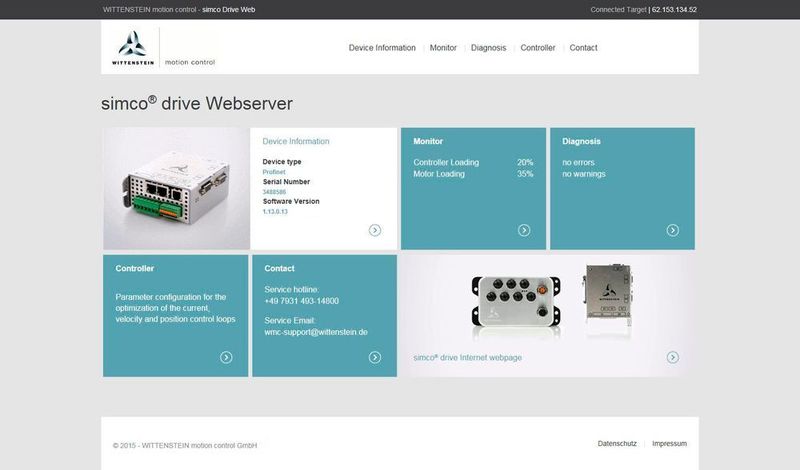
Task: Click the Controller Loading 20% value
Action: tap(525, 162)
